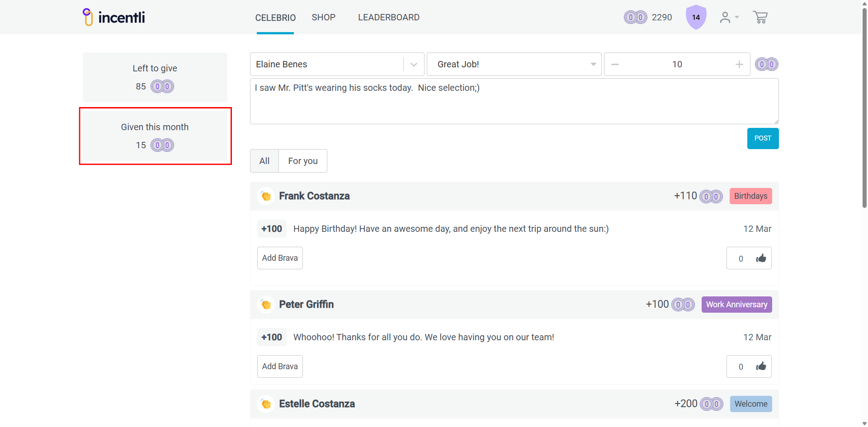This screenshot has width=868, height=427.
Task: Click the Given this month label
Action: click(x=155, y=127)
